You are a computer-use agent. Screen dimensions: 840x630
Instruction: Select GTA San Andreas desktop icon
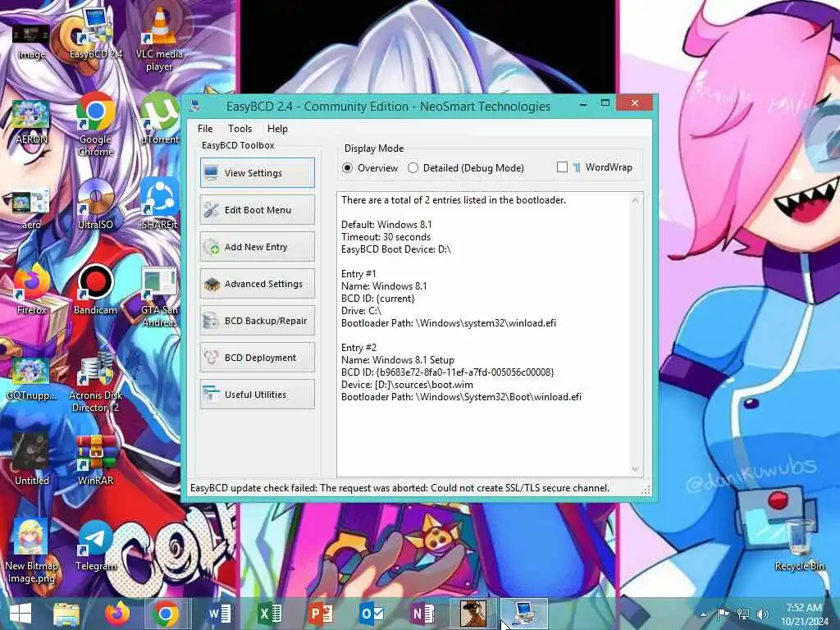160,297
